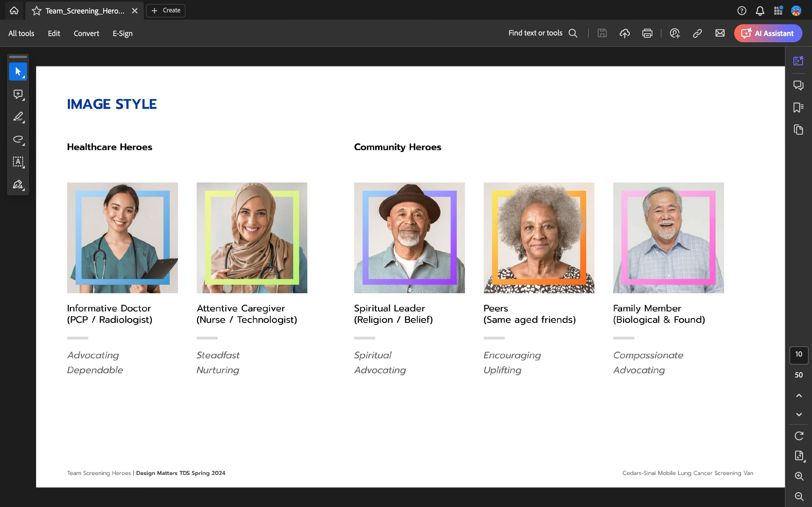Star the Team_Screening_Hero document tab

37,11
